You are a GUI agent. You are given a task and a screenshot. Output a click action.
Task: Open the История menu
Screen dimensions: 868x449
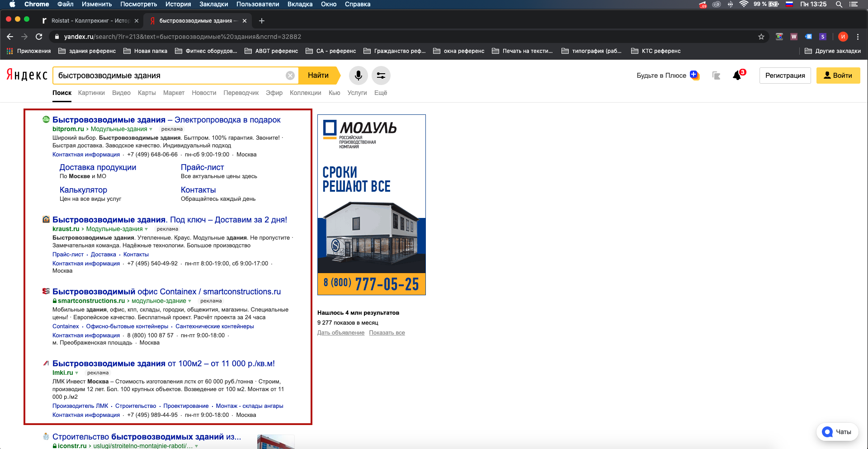click(178, 4)
